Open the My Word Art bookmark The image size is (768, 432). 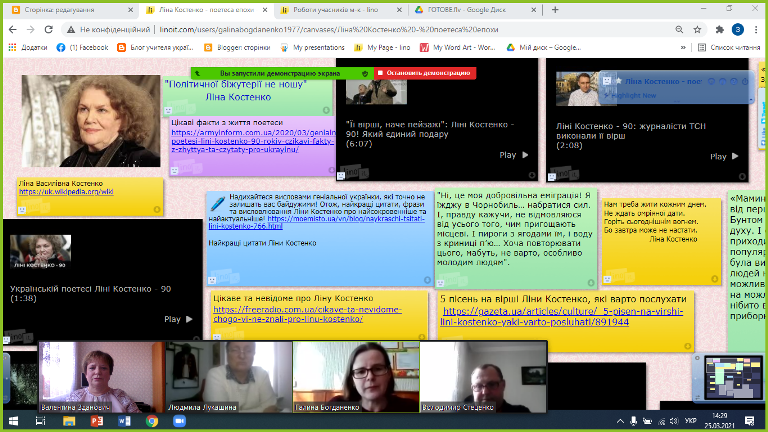click(458, 48)
